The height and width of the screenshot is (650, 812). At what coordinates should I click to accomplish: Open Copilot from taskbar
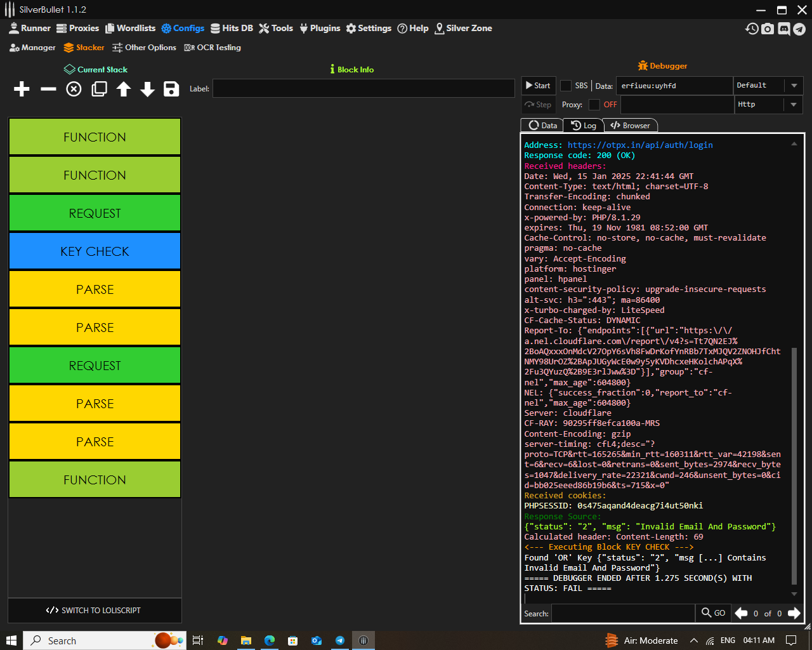click(x=222, y=640)
